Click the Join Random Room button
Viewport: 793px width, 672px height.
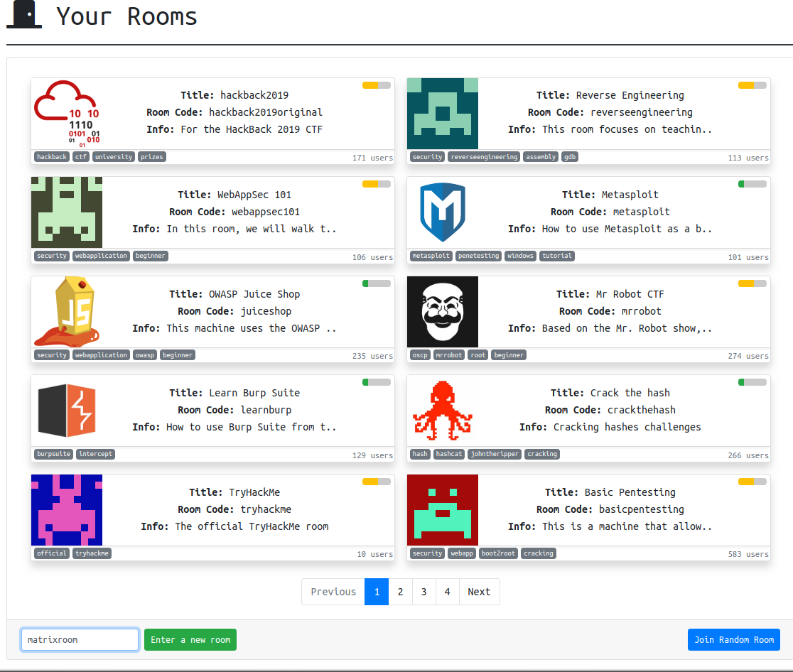734,639
